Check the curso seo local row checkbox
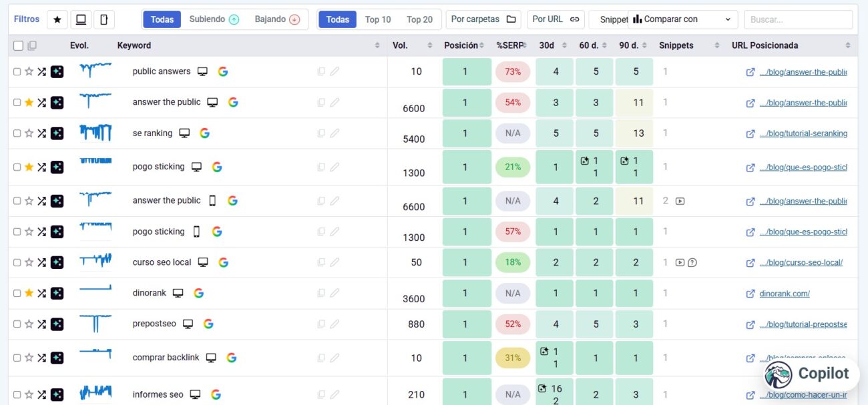Screen dimensions: 868x405 [x=17, y=262]
